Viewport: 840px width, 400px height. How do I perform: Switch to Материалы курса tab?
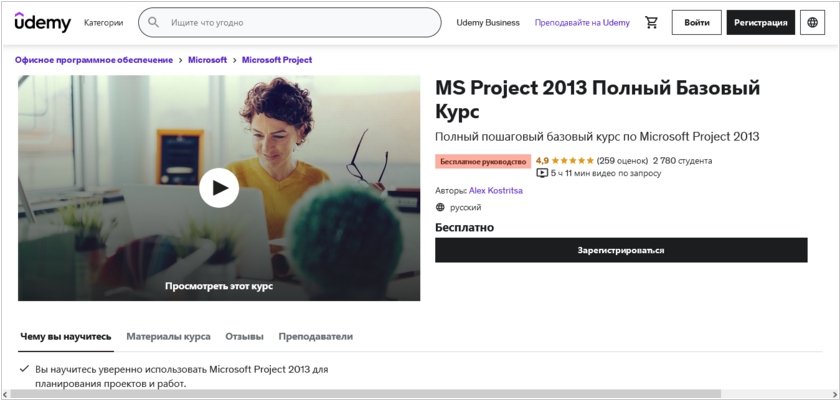(168, 337)
